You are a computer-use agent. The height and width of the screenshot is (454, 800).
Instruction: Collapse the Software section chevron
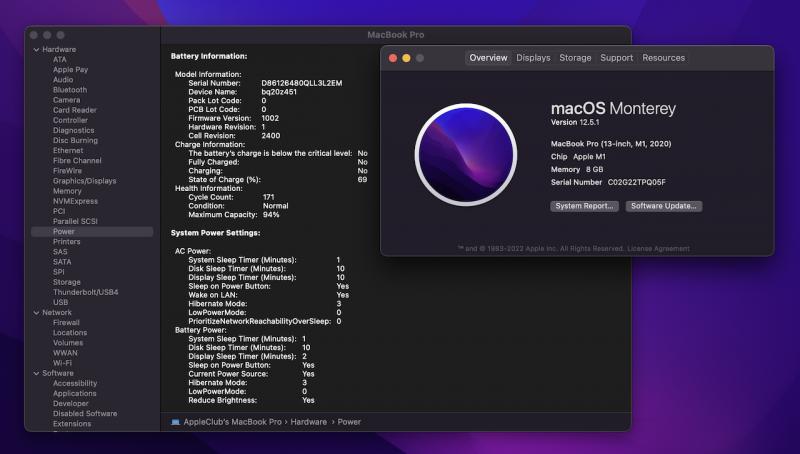click(x=36, y=373)
